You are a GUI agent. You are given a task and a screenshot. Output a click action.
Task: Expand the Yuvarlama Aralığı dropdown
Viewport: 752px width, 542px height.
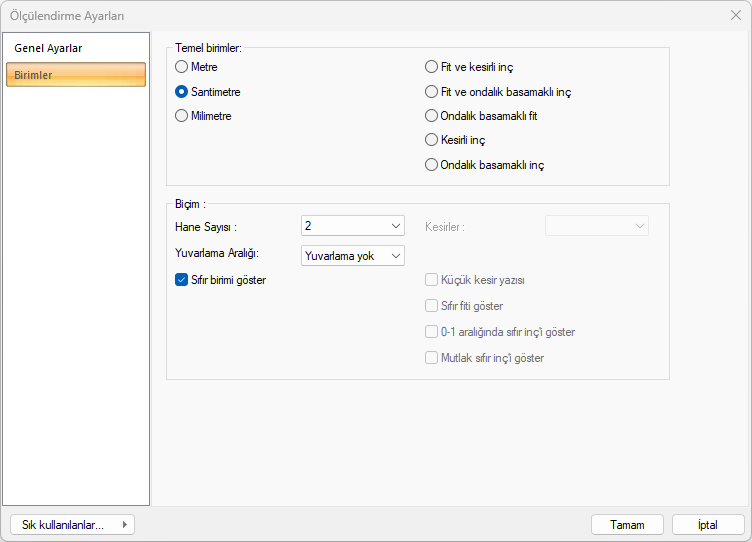[352, 256]
